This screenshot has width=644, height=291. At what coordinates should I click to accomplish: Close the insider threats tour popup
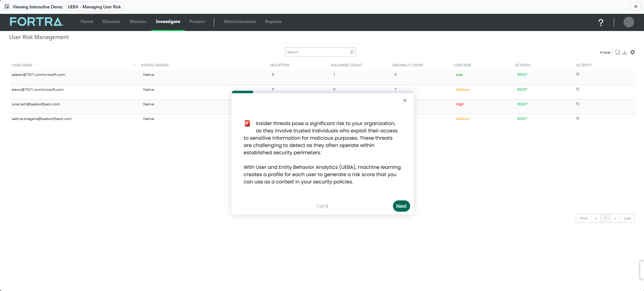tap(405, 100)
